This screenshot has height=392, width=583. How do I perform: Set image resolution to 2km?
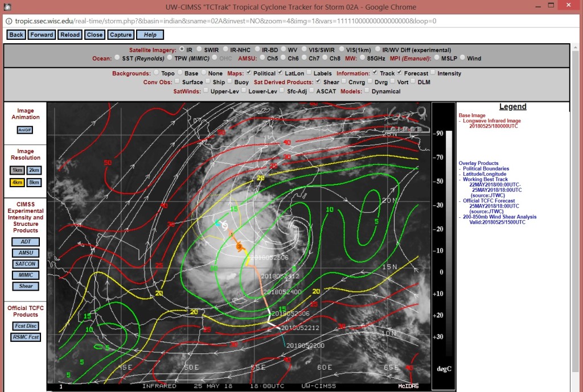34,170
